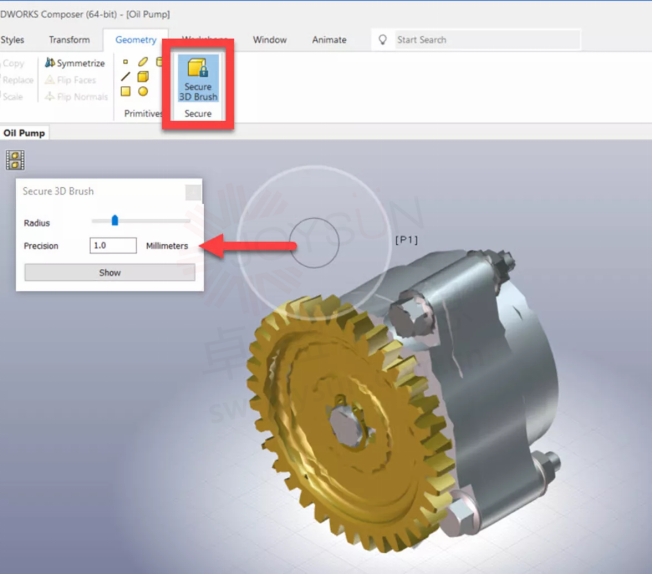
Task: Select the cube primitive icon
Action: coord(143,77)
